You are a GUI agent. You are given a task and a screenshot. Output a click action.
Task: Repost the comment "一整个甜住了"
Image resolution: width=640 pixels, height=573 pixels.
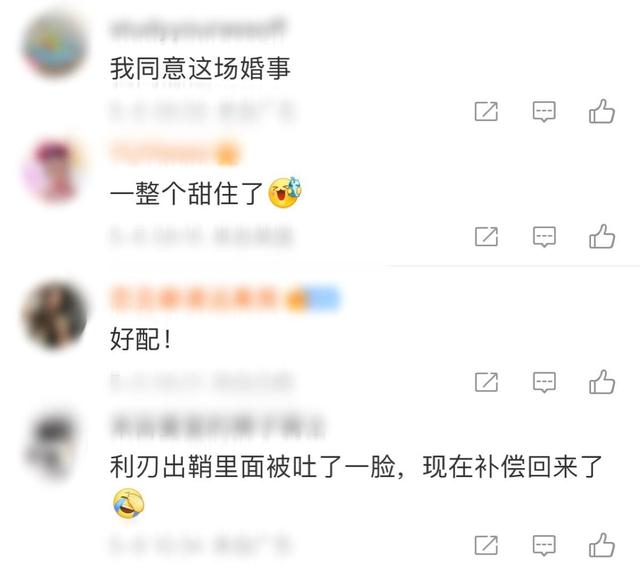tap(486, 237)
